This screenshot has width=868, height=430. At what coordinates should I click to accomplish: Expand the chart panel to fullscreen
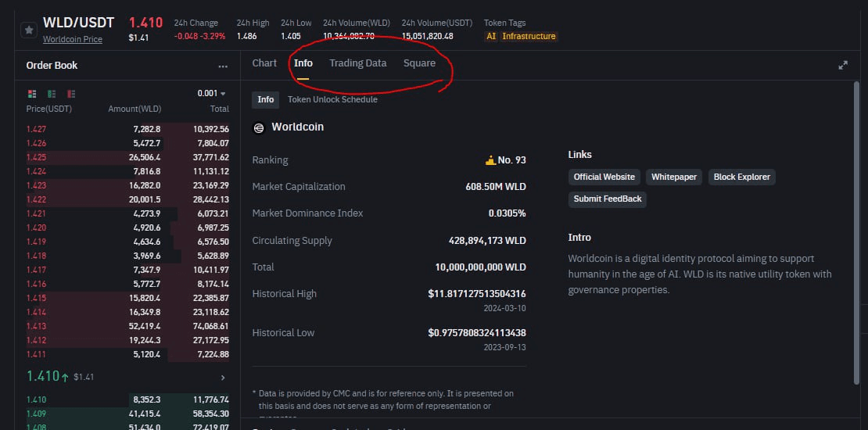tap(842, 66)
